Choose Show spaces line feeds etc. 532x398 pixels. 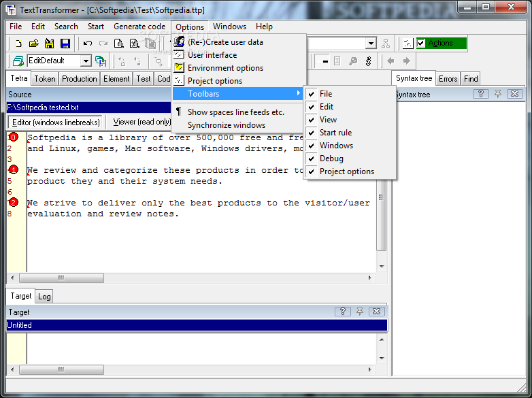click(237, 112)
